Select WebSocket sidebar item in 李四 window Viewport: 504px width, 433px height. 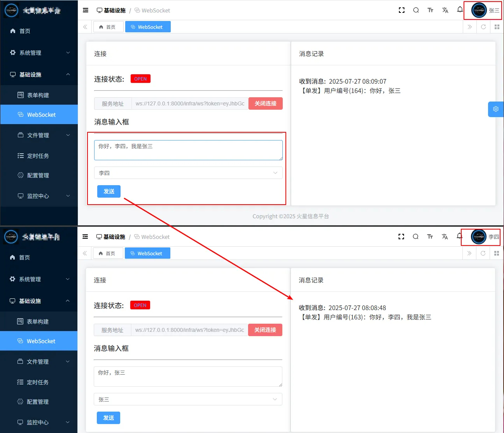click(x=38, y=341)
